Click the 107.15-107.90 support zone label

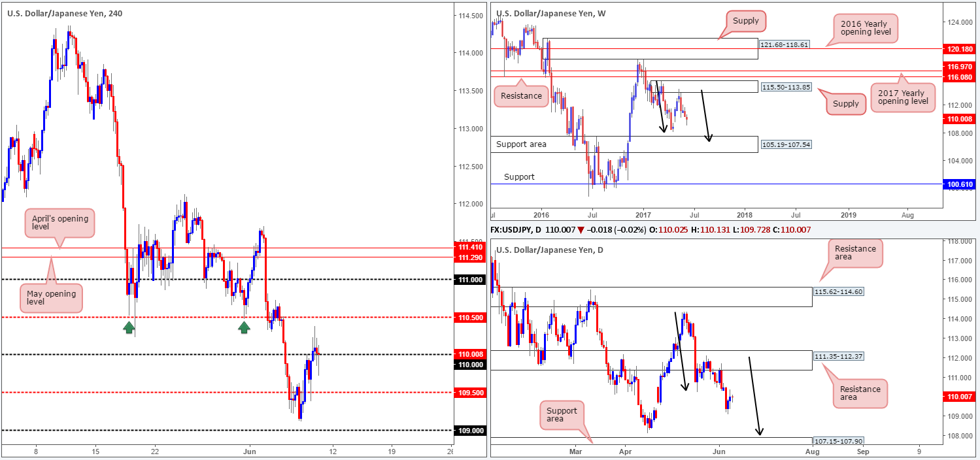click(x=839, y=442)
